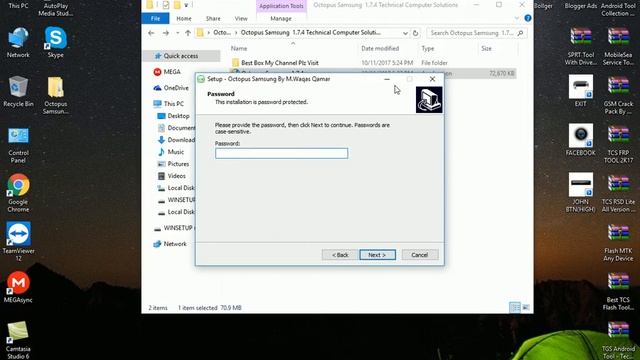Image resolution: width=640 pixels, height=360 pixels.
Task: Open SPRT Tool With Driver archive
Action: (580, 46)
